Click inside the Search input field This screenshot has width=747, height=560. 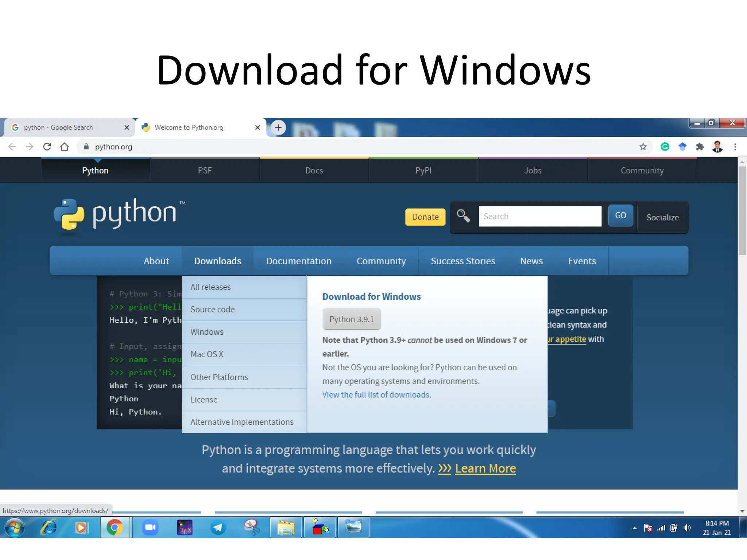click(x=540, y=216)
